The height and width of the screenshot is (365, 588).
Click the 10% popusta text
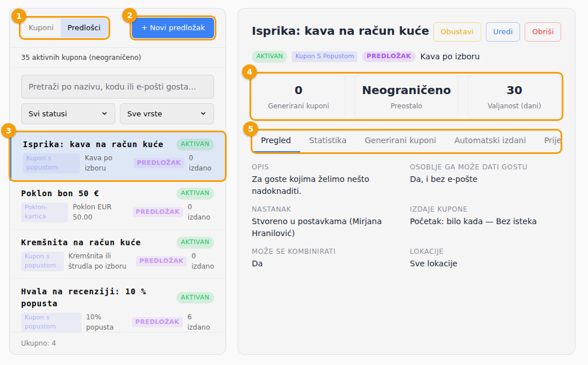coord(100,322)
